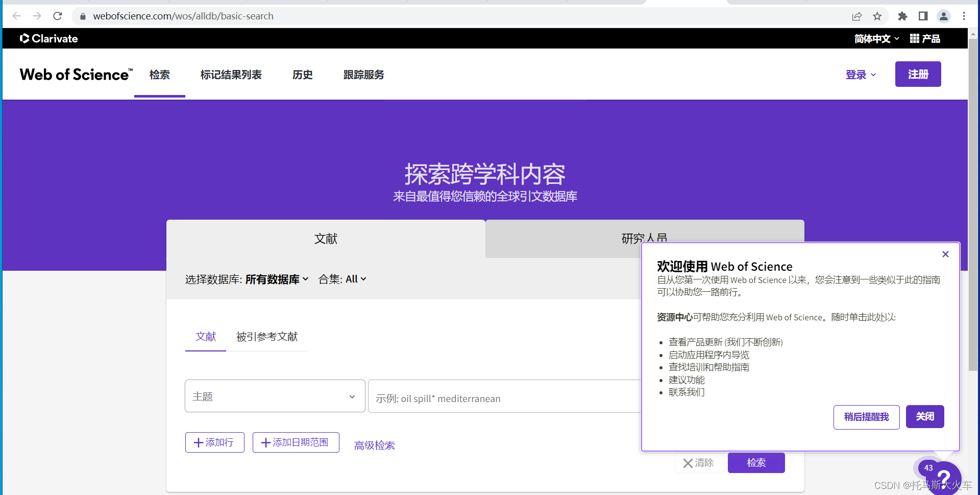Open the 主题 field dropdown
This screenshot has width=980, height=495.
coord(275,396)
